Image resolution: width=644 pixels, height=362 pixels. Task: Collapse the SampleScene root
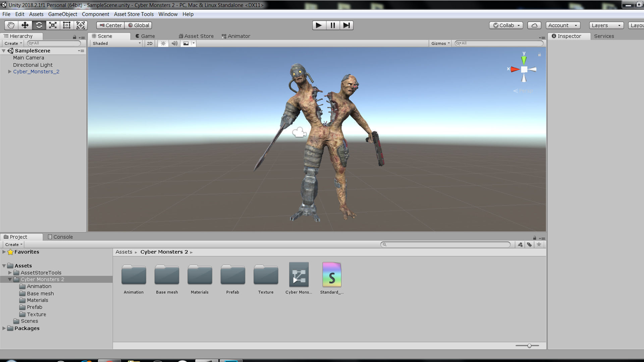click(4, 51)
